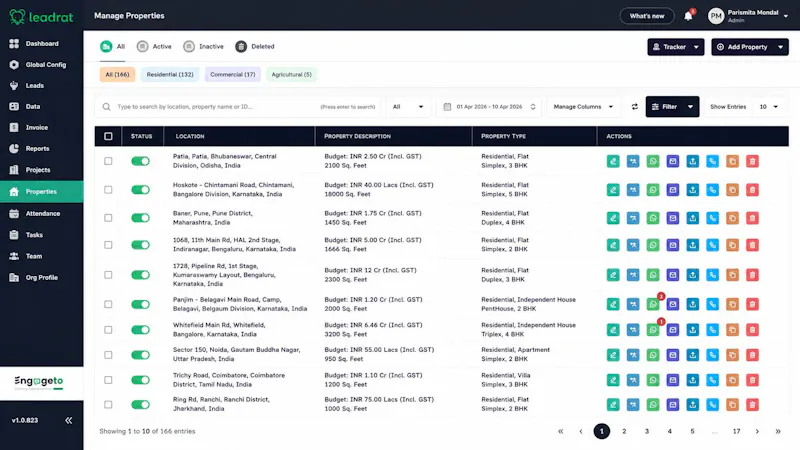This screenshot has width=800, height=450.
Task: Open Org Profile in sidebar
Action: pyautogui.click(x=41, y=278)
